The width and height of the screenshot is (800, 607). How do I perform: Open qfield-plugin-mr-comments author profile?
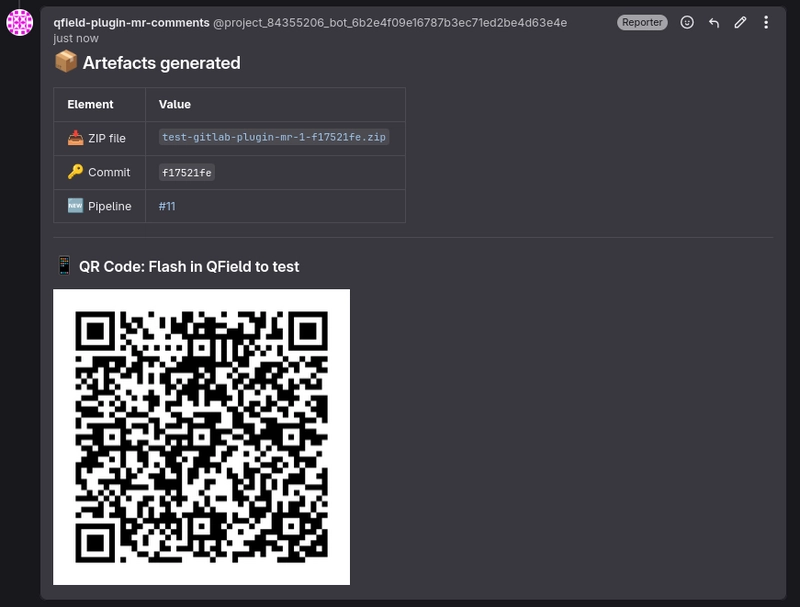(x=131, y=22)
